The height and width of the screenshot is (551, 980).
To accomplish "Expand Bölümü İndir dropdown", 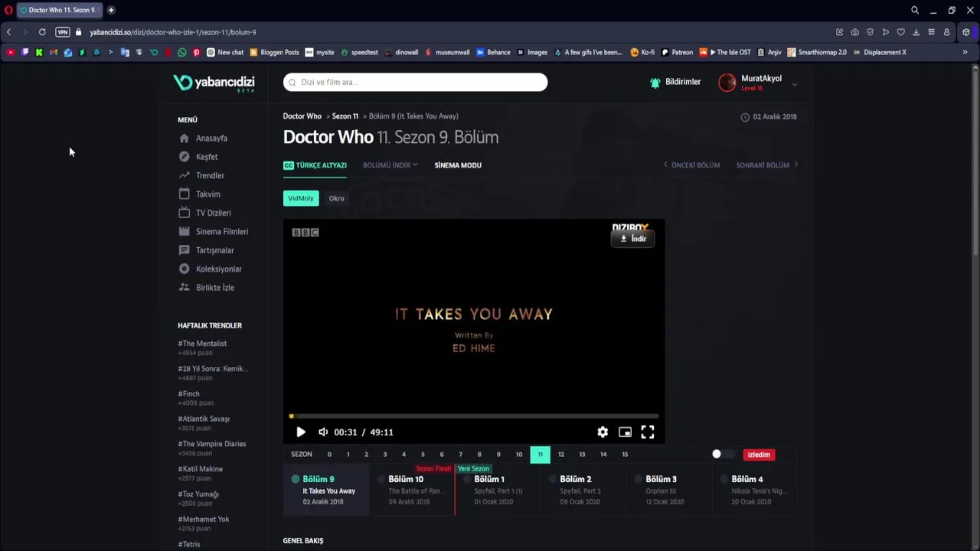I will (390, 165).
